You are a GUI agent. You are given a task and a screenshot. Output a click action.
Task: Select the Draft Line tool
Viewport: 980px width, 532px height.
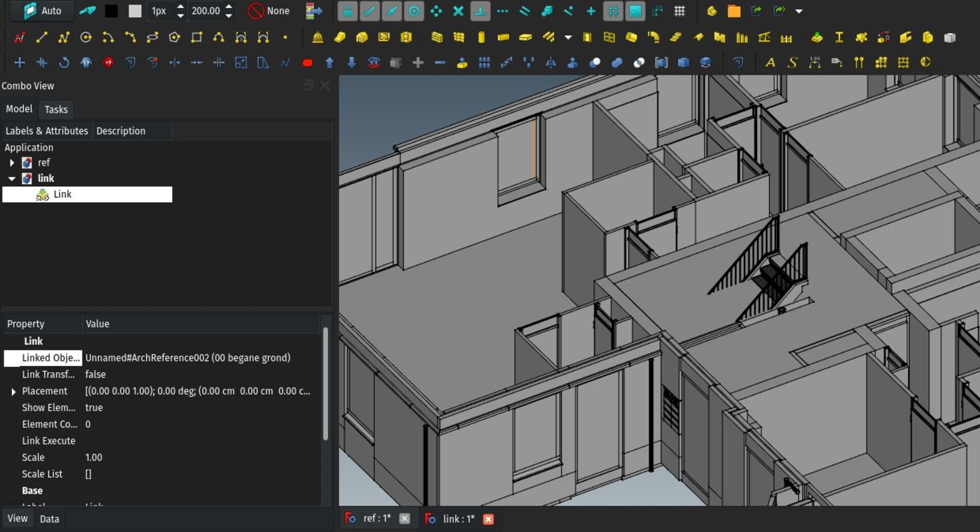coord(41,37)
